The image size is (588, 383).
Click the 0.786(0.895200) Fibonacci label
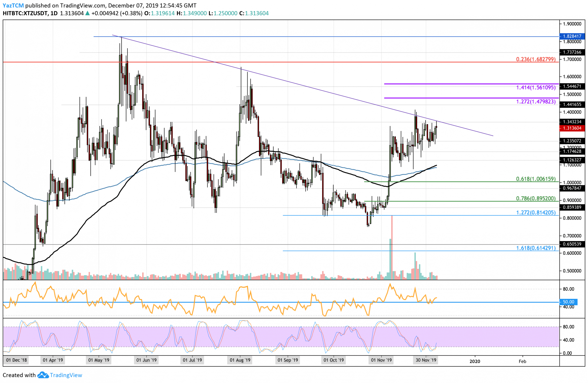[536, 199]
